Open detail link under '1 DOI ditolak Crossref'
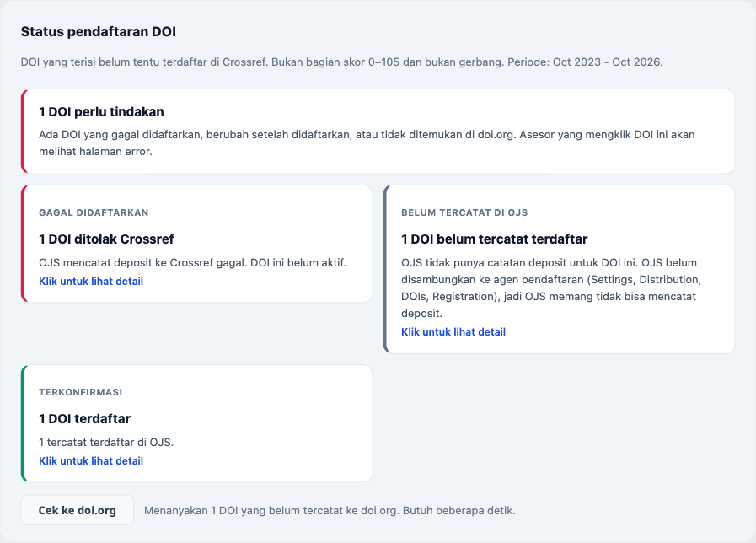The width and height of the screenshot is (756, 543). (x=91, y=281)
